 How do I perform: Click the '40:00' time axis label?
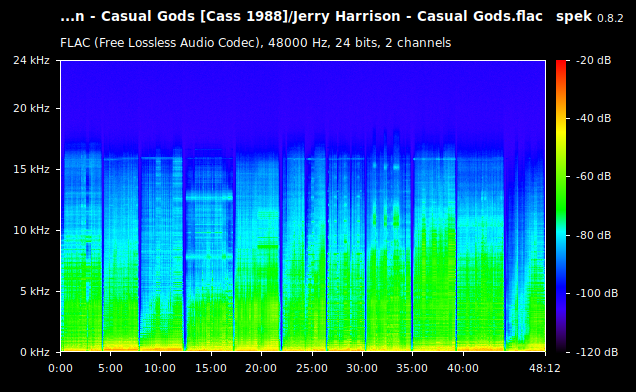pyautogui.click(x=463, y=368)
